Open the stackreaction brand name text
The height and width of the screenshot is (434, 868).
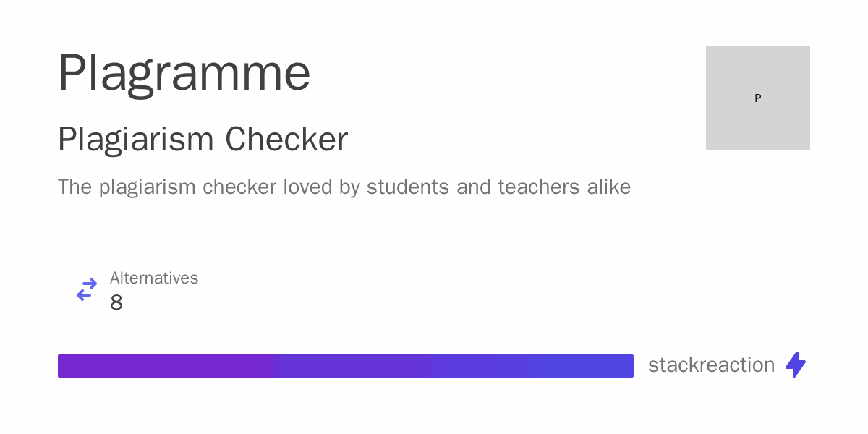coord(712,365)
